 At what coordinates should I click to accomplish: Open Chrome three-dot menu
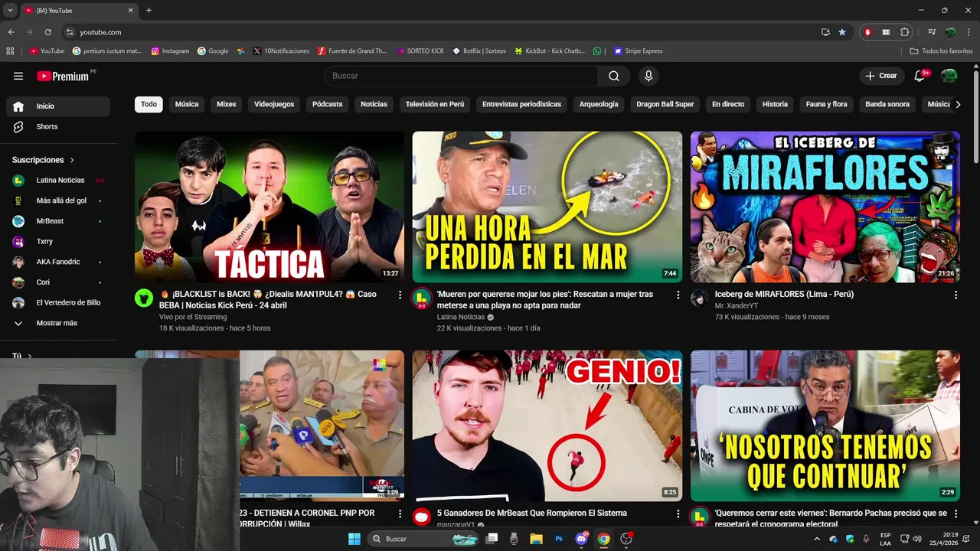[x=969, y=32]
